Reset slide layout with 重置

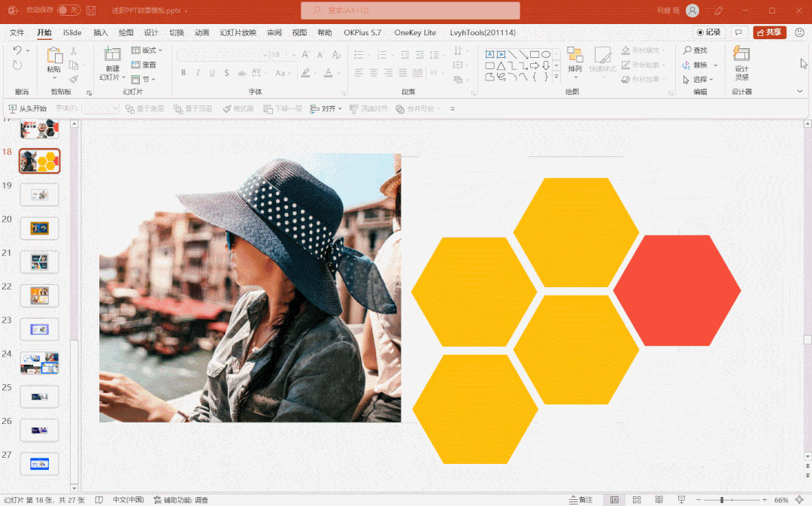click(x=144, y=65)
